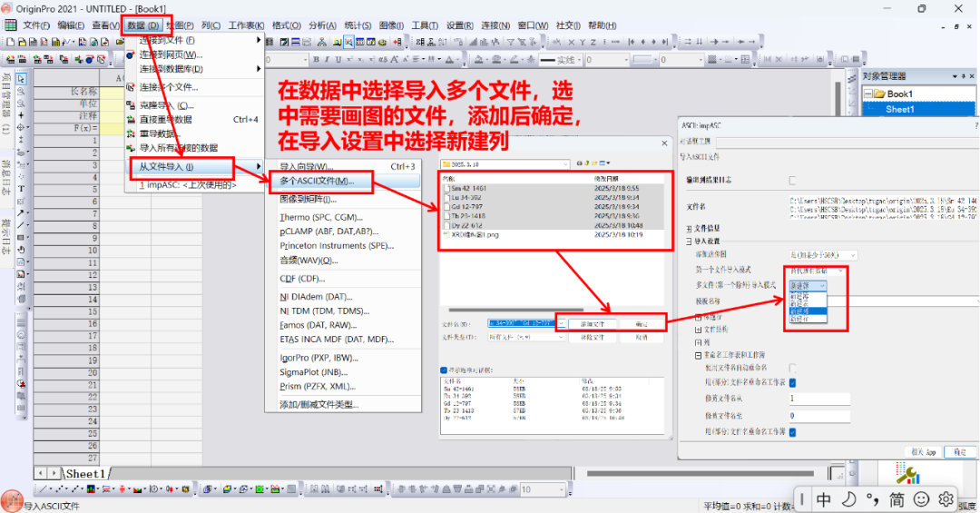Click 移除文件 Remove Files button
This screenshot has width=980, height=513.
(592, 337)
